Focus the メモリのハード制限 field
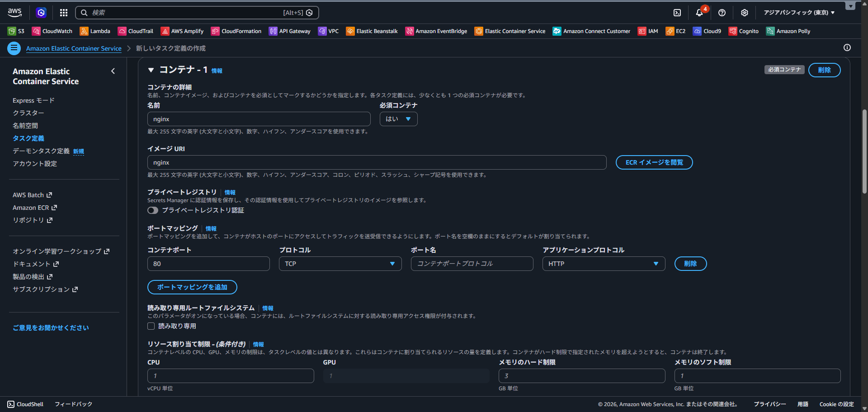 [x=582, y=376]
